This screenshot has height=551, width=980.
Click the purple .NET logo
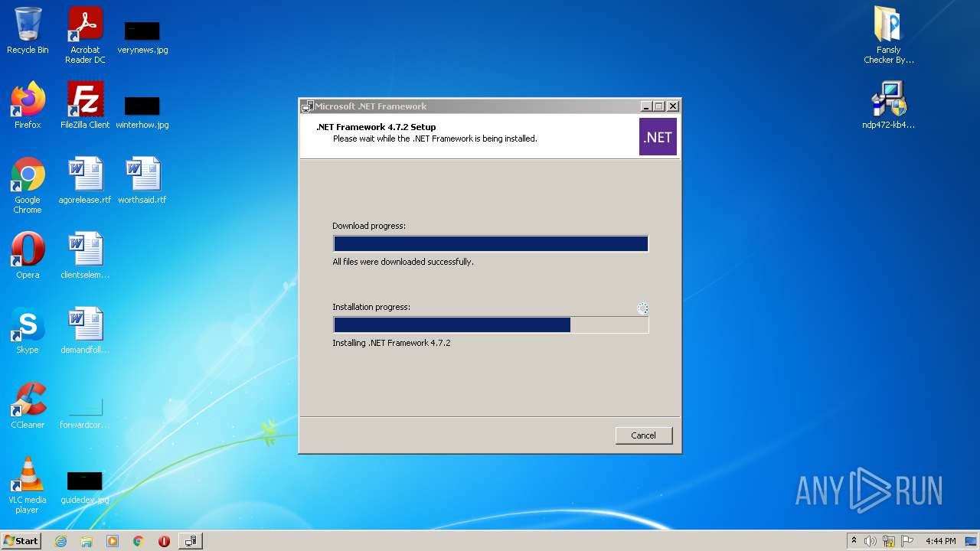click(x=658, y=137)
